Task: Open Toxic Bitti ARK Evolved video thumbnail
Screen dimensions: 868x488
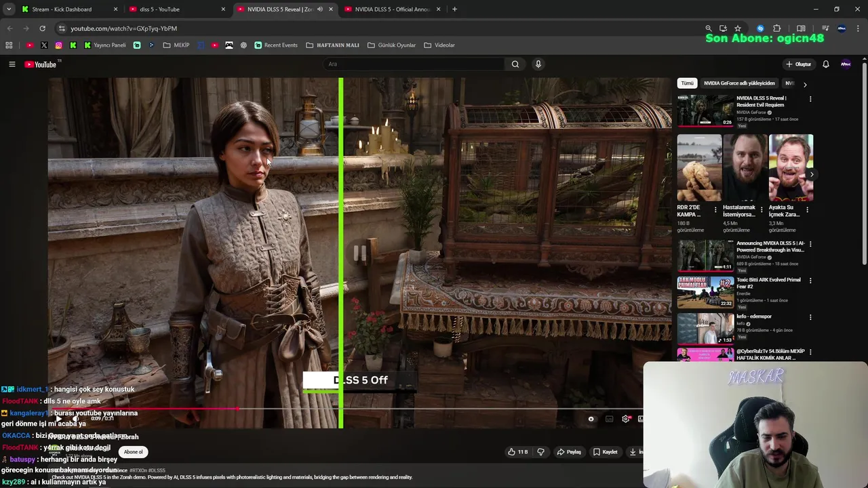Action: point(705,291)
